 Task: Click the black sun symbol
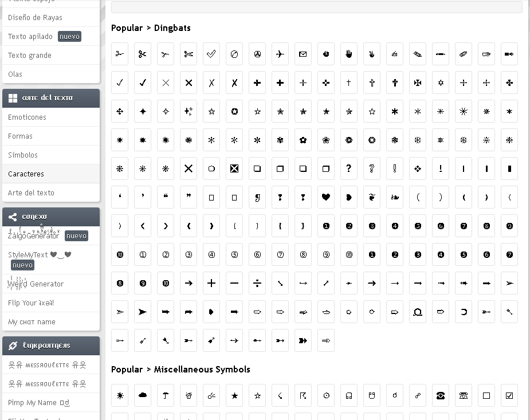120,395
